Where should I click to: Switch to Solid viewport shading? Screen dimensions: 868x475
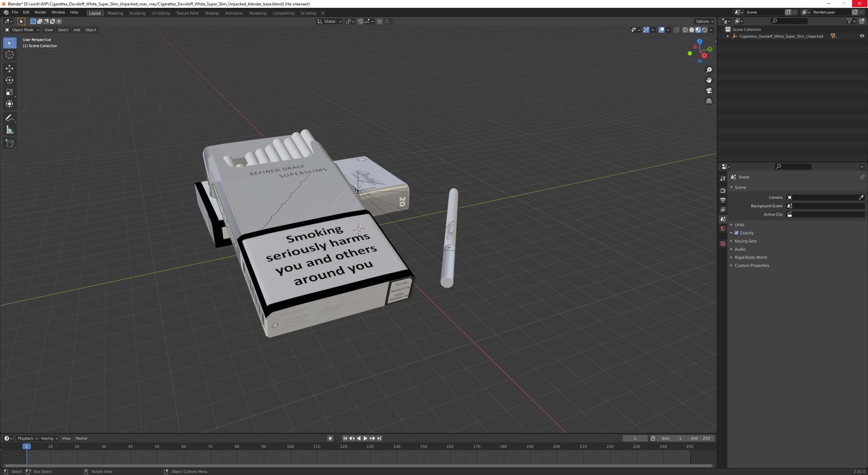[691, 30]
